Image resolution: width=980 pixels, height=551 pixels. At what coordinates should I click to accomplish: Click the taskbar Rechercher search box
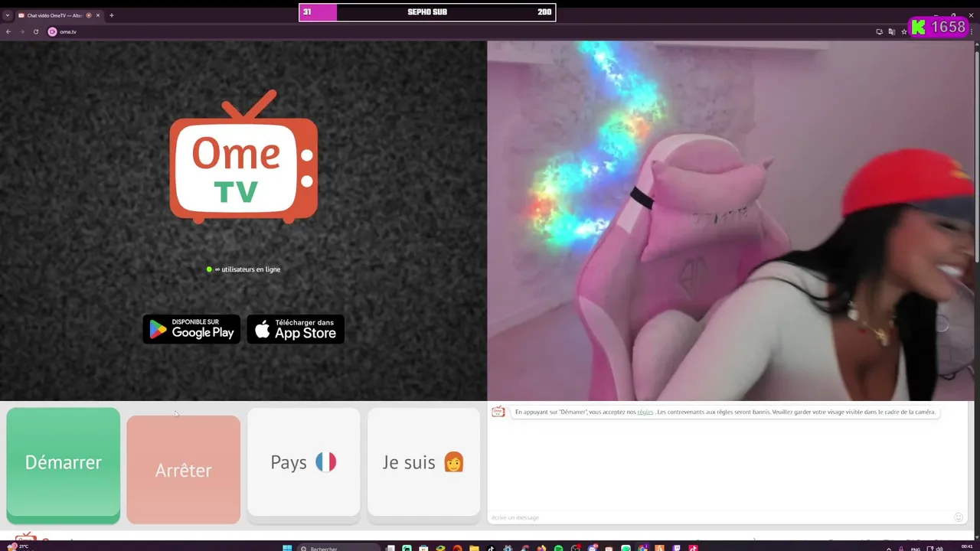(338, 548)
